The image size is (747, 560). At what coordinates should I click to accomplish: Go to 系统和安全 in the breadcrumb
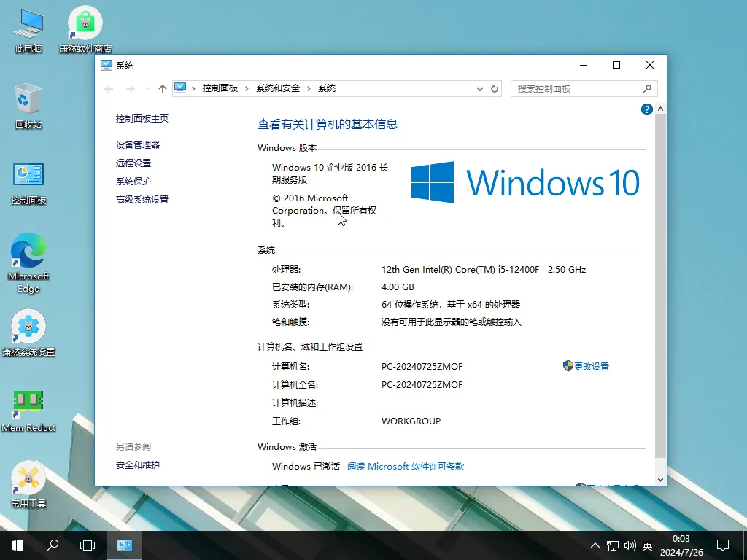pyautogui.click(x=279, y=87)
